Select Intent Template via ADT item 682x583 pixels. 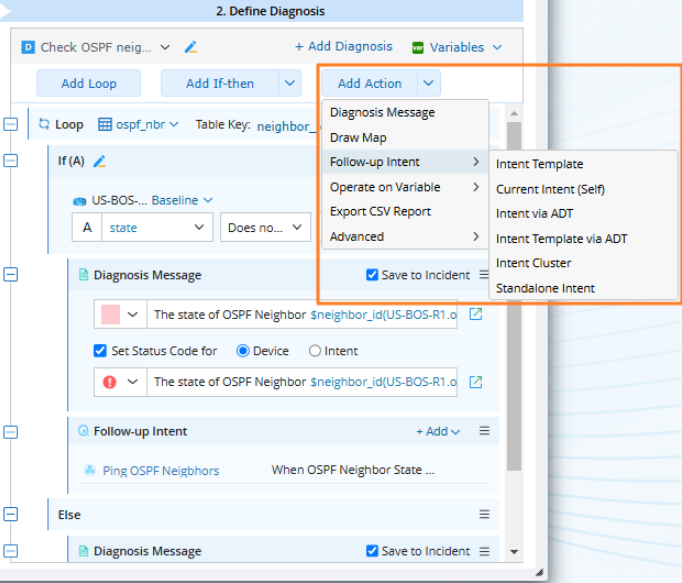point(562,239)
